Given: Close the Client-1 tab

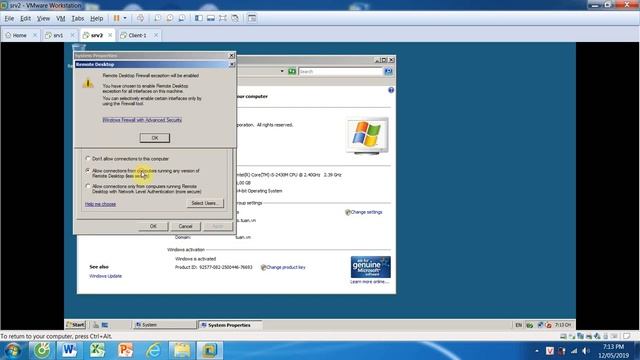Looking at the screenshot, I should [156, 35].
